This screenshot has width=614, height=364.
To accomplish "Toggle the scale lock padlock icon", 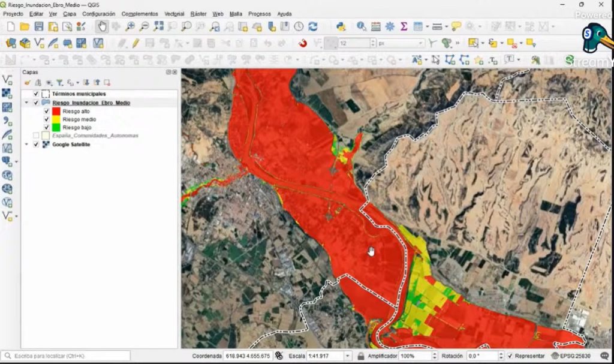I will click(x=360, y=356).
